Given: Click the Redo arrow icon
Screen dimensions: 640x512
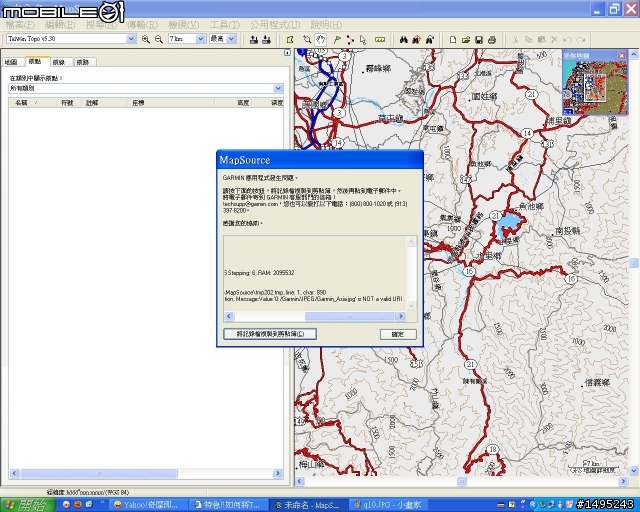Looking at the screenshot, I should point(581,40).
